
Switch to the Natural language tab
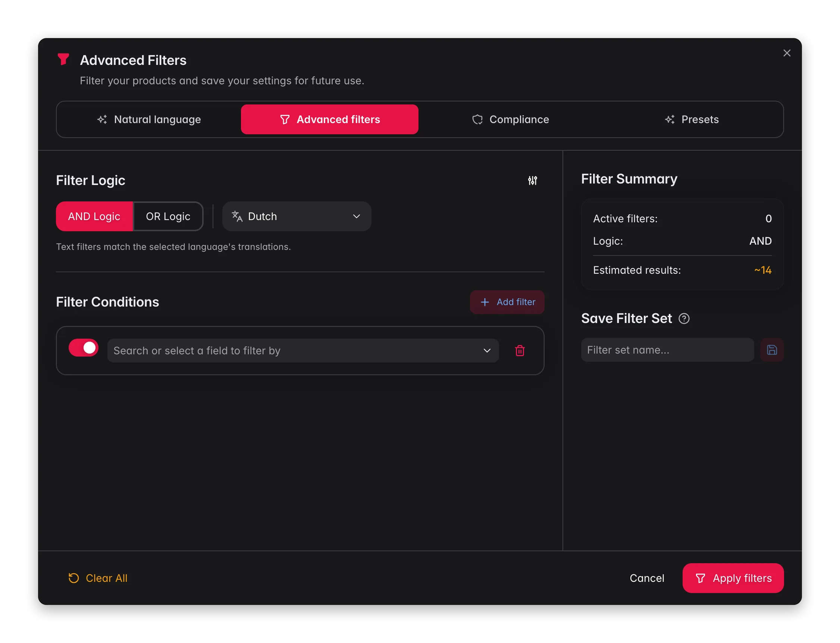tap(149, 119)
